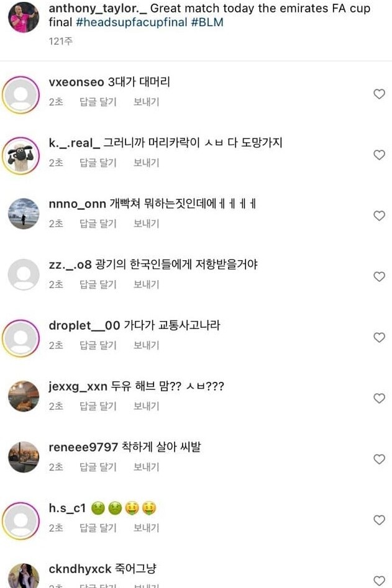Like droplet__00's comment

coord(379,338)
